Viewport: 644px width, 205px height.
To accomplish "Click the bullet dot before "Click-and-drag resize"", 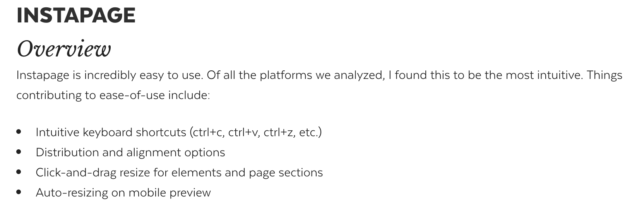I will [x=19, y=172].
